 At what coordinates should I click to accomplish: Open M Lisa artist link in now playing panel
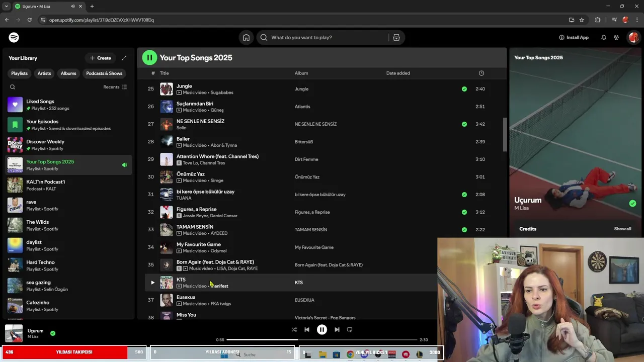(x=521, y=208)
